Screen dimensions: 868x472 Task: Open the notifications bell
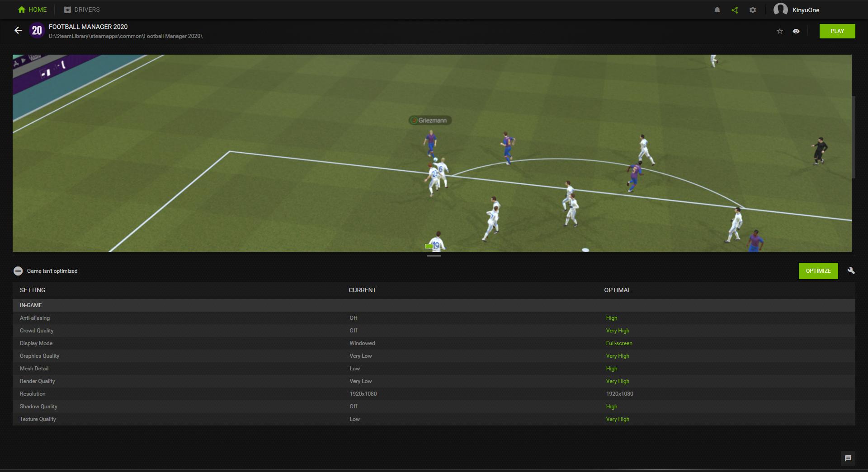[x=717, y=10]
